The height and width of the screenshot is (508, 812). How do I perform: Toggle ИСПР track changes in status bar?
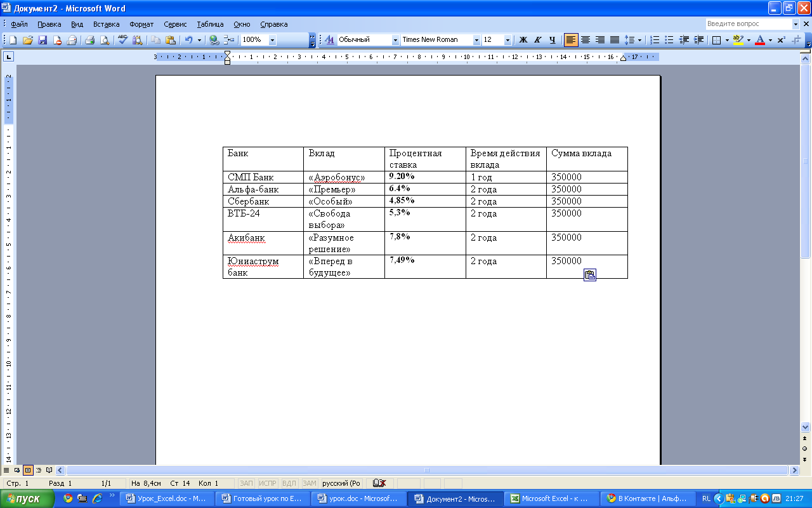click(x=268, y=483)
